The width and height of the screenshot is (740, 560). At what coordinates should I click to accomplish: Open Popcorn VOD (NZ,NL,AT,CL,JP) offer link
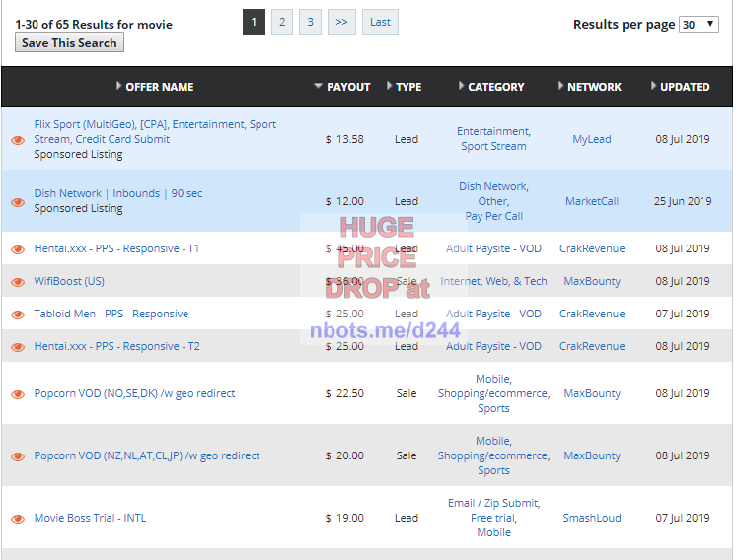point(147,455)
